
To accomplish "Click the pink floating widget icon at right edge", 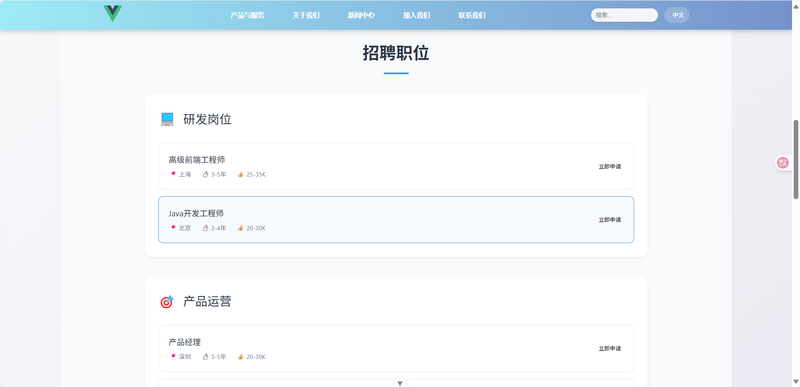I will (783, 163).
